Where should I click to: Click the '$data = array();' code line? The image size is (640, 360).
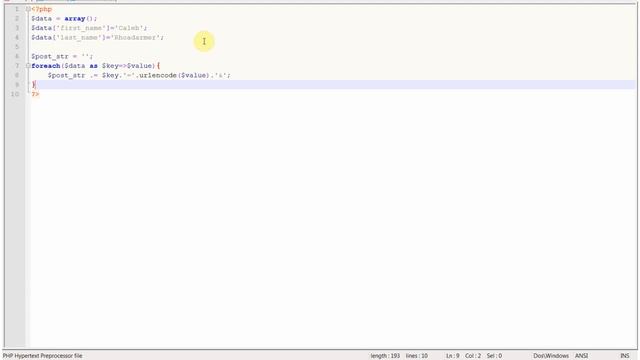pos(64,19)
